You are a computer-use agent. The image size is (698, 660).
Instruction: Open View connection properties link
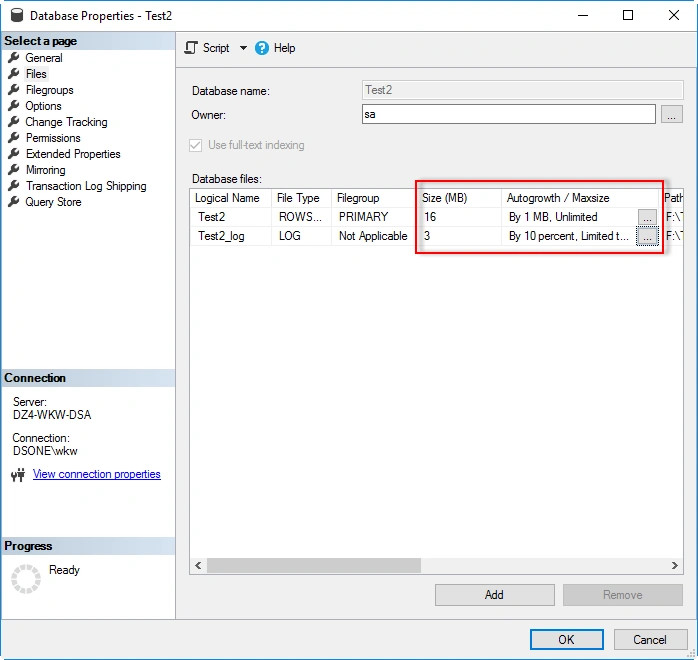click(x=97, y=474)
